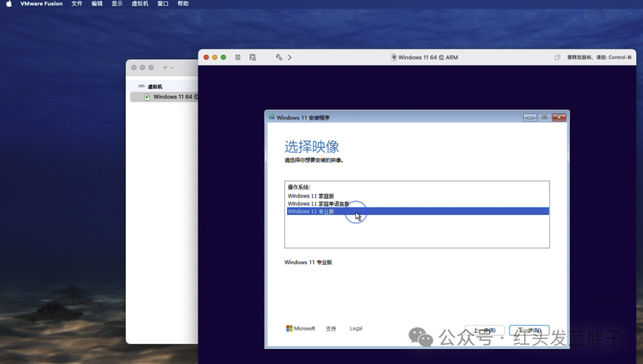Open the Apple menu
This screenshot has height=364, width=643.
point(8,4)
